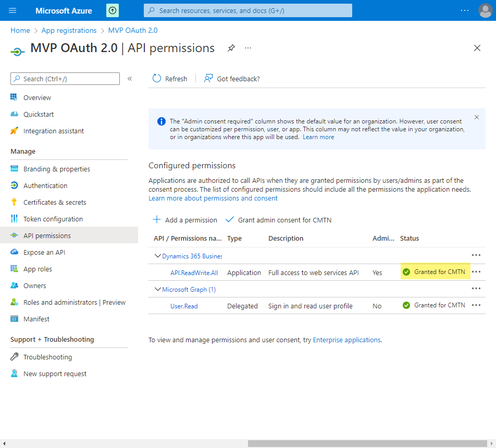
Task: Click the Roles and administrators icon
Action: click(14, 302)
